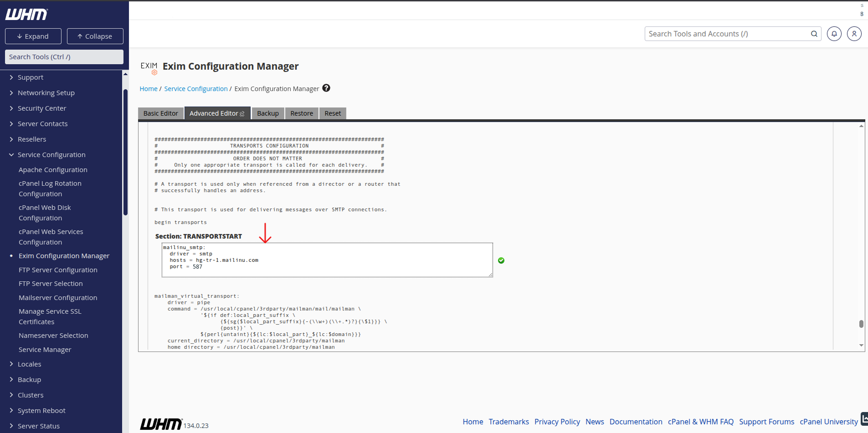Open cPanel Log Rotation Configuration
Screen dimensions: 868x433
pos(50,188)
